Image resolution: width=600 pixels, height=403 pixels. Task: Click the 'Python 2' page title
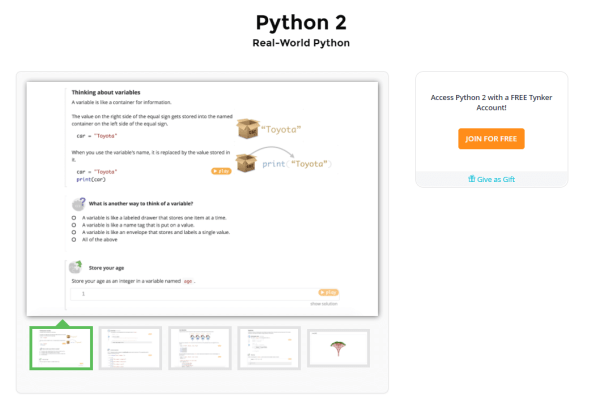(x=301, y=22)
